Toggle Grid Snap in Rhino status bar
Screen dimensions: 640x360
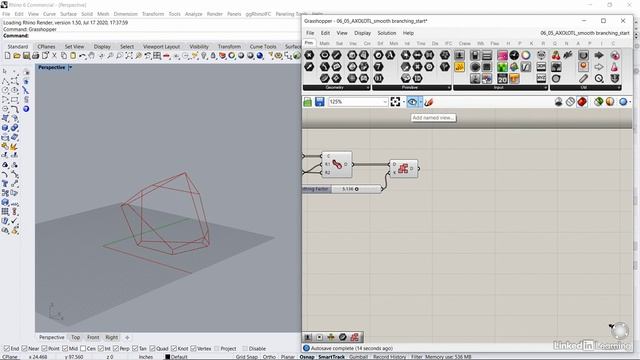pos(247,357)
